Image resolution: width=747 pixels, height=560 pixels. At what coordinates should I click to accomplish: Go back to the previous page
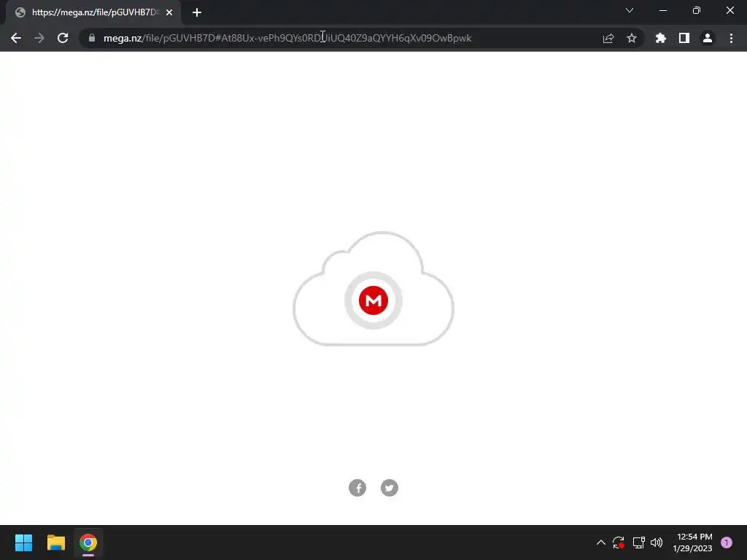(x=16, y=38)
